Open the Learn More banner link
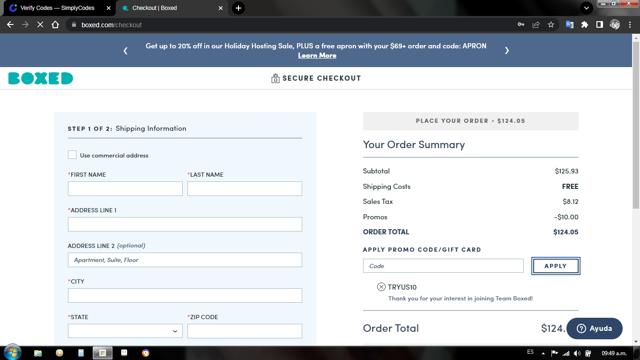 (x=317, y=56)
